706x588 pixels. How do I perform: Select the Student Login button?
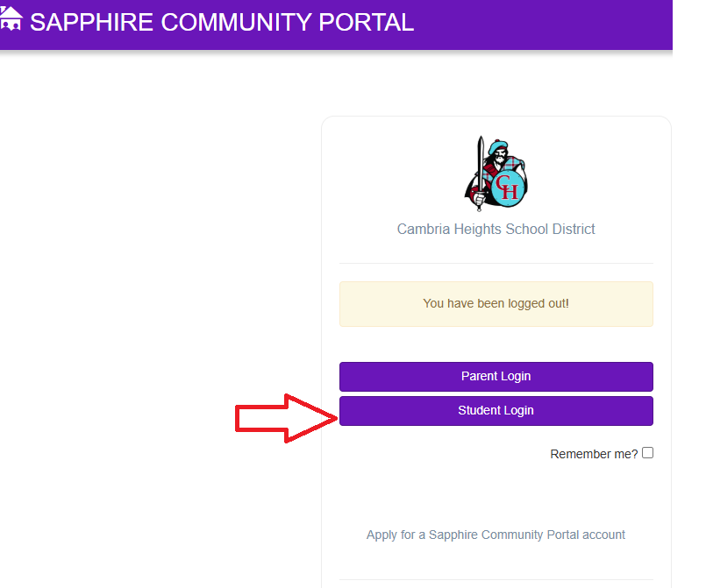[x=496, y=411]
